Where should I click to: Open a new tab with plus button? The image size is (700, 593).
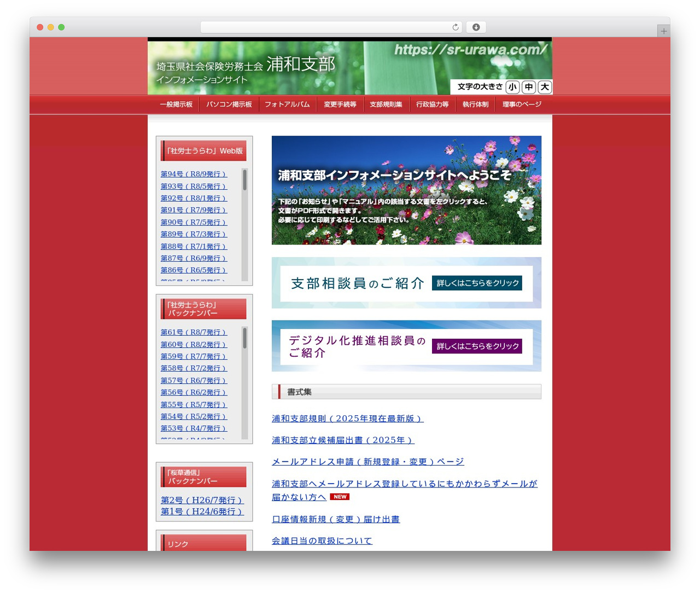[x=663, y=31]
